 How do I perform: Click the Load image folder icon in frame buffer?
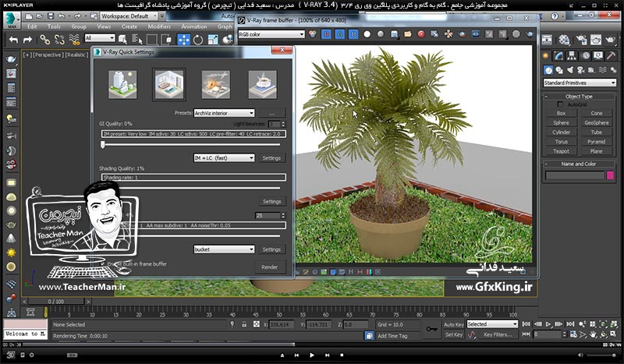[407, 34]
